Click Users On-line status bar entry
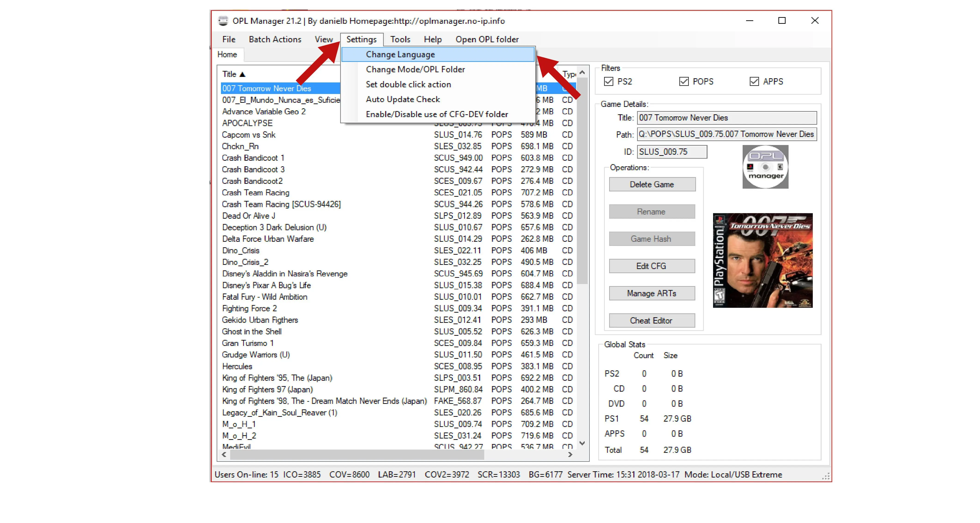980x523 pixels. (x=247, y=475)
